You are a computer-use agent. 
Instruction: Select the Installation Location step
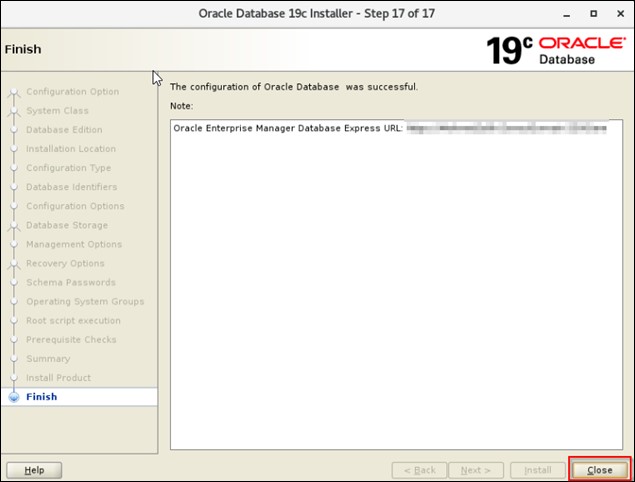click(71, 149)
